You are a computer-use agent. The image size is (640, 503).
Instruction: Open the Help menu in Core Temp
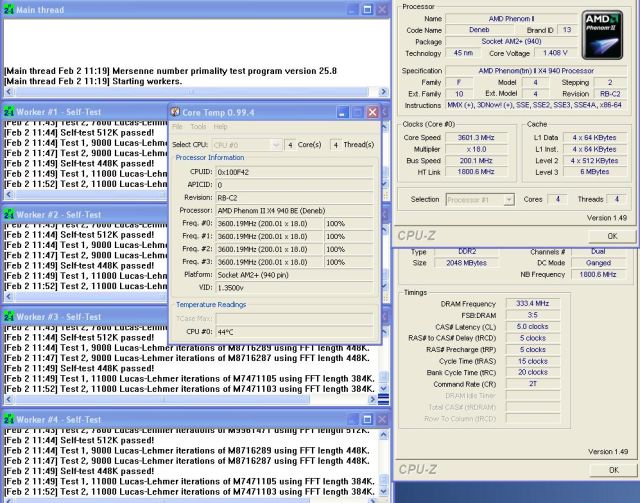[x=220, y=127]
